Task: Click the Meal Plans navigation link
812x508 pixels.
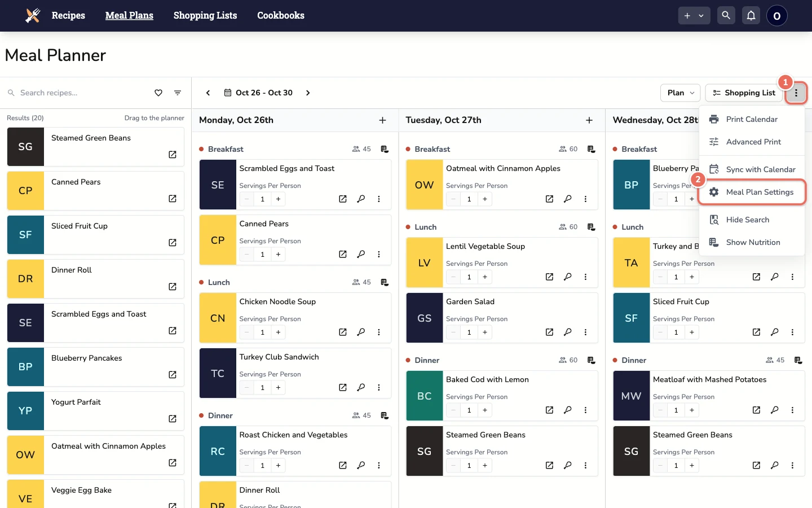Action: coord(129,15)
